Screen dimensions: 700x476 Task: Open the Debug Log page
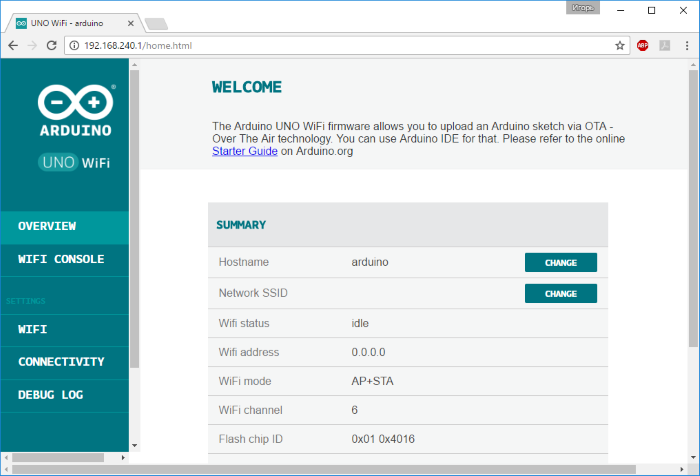65,395
